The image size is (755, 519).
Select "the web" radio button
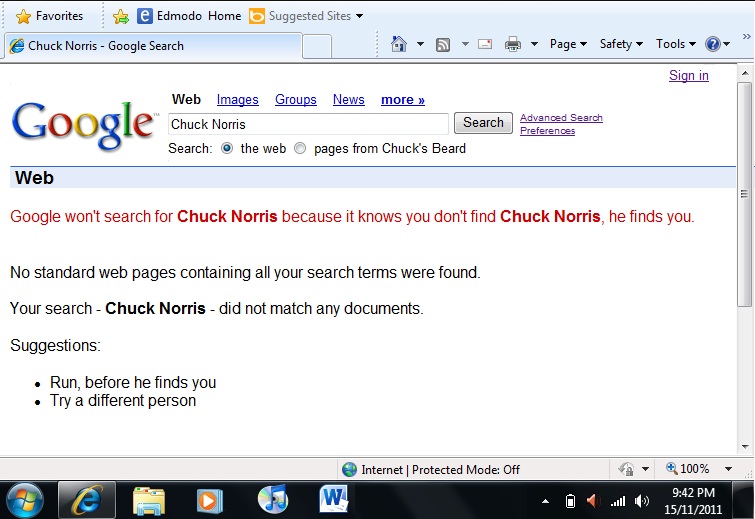click(227, 148)
